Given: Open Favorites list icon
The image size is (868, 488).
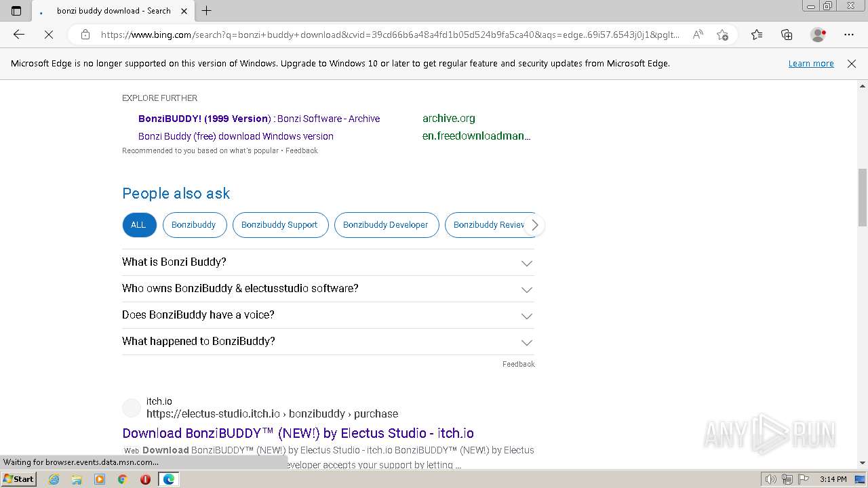Looking at the screenshot, I should pos(757,35).
